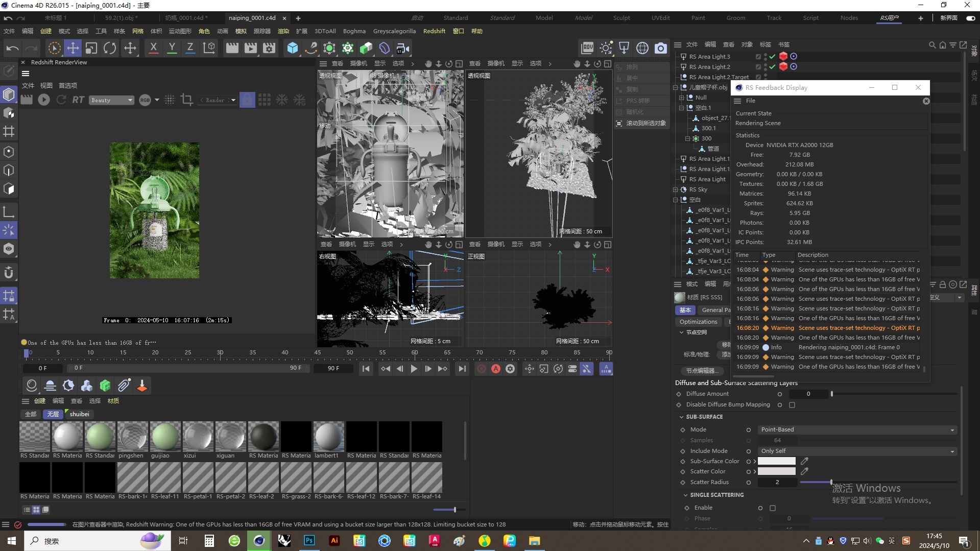This screenshot has height=551, width=980.
Task: Click the spline pen tool icon
Action: [311, 48]
